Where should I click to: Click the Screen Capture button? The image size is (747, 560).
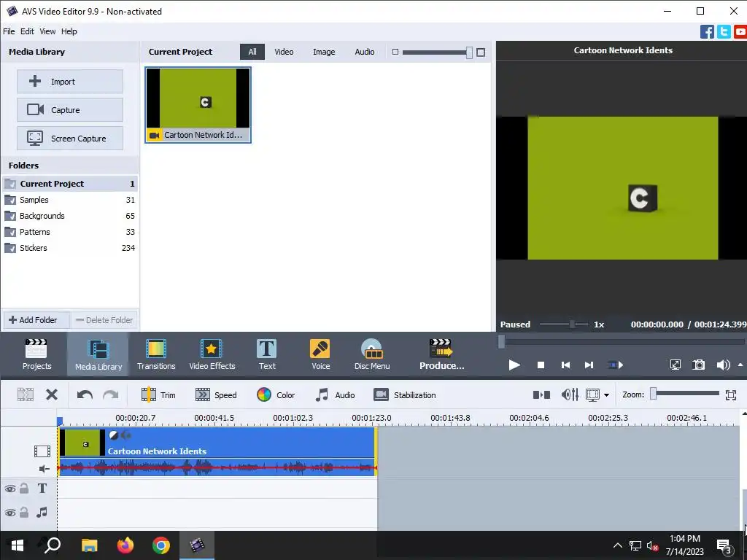70,139
